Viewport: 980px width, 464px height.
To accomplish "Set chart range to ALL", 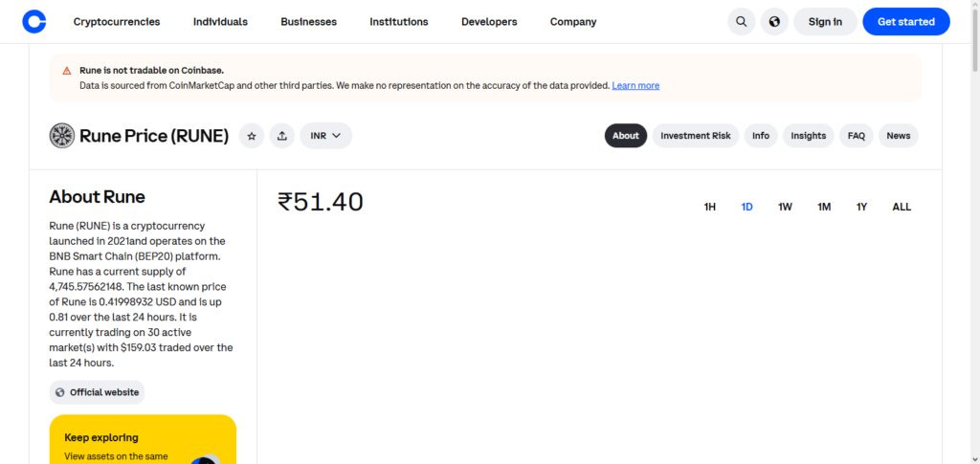I will click(902, 207).
